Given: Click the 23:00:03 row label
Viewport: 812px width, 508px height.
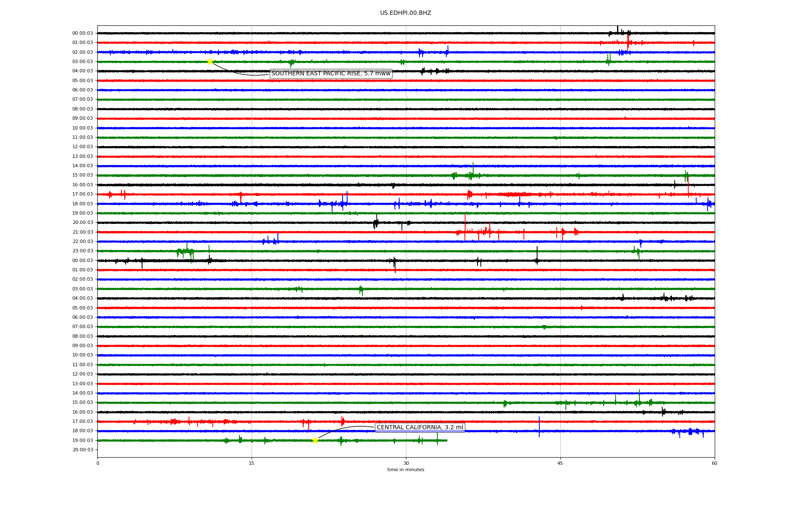Looking at the screenshot, I should [x=82, y=251].
